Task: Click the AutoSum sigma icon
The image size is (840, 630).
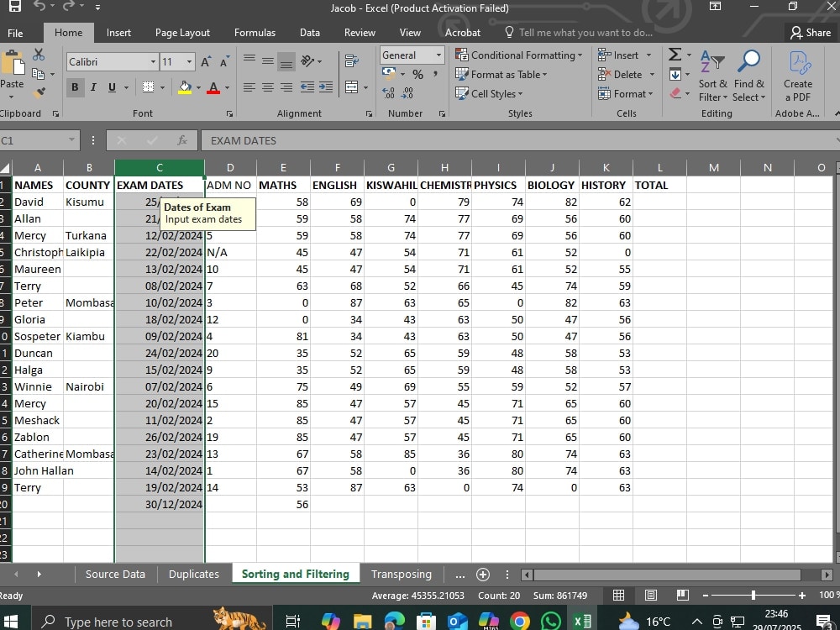Action: 675,55
